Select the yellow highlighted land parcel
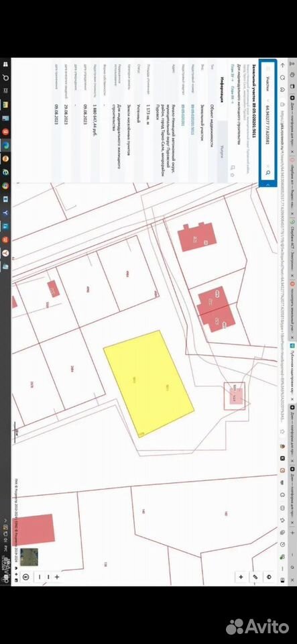Screen dimensions: 297x644 (x=149, y=383)
